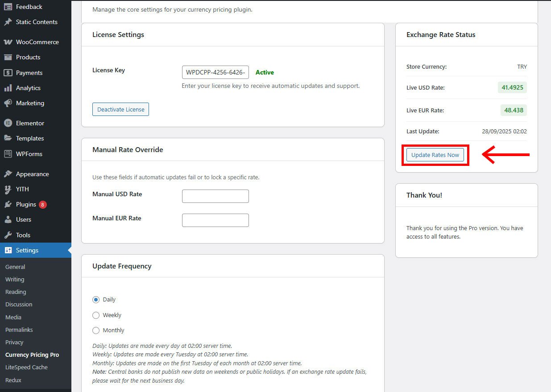Open the Appearance menu item
This screenshot has width=551, height=392.
click(x=32, y=174)
